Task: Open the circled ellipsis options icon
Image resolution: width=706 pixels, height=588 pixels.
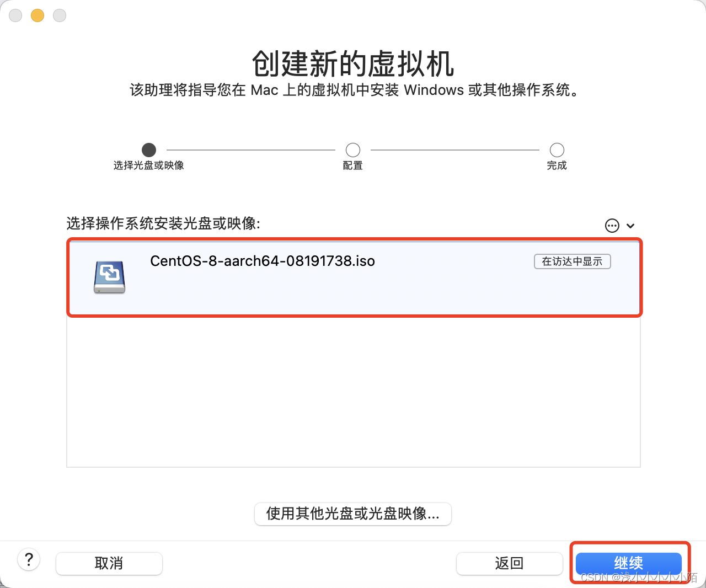Action: pyautogui.click(x=612, y=226)
